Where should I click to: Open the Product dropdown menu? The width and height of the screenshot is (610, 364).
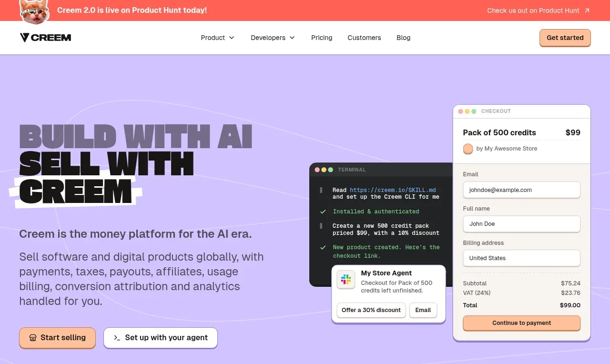click(218, 38)
